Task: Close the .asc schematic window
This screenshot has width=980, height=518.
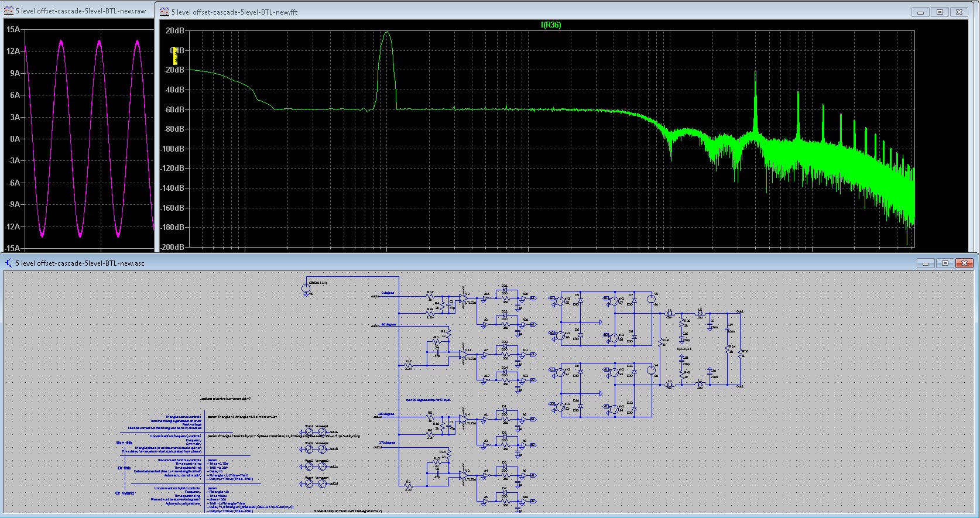Action: (964, 263)
